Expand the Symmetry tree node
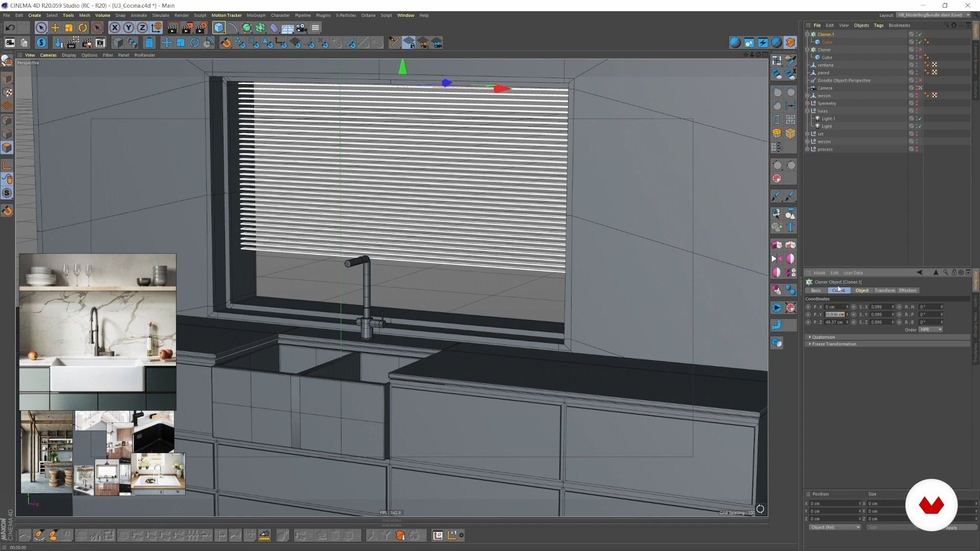Viewport: 980px width, 551px height. [x=807, y=104]
